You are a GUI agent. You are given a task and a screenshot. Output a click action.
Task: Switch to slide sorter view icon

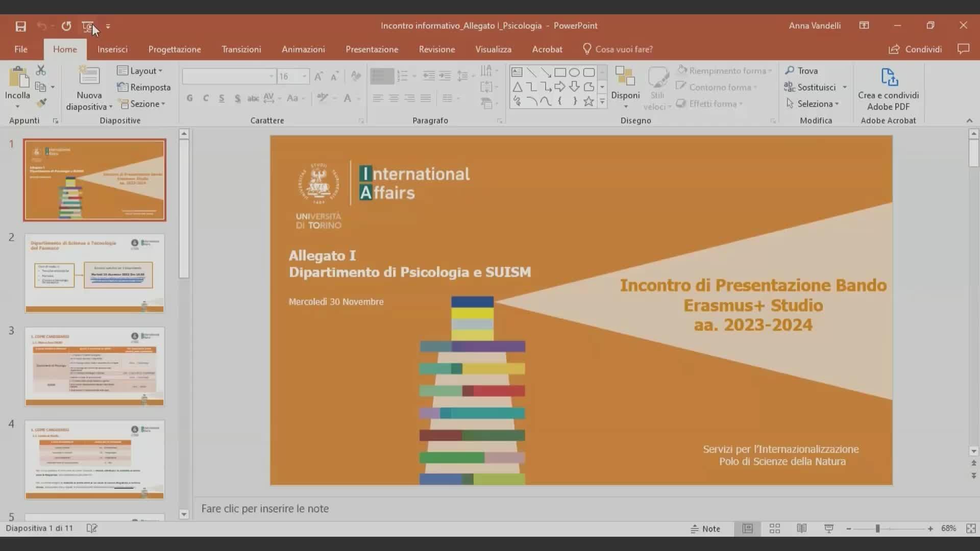(775, 529)
